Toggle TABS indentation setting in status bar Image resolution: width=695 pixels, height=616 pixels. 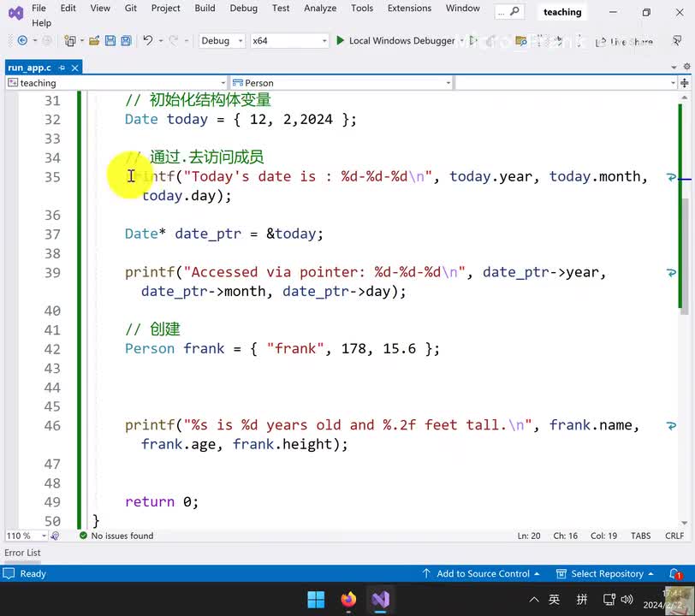pos(640,536)
